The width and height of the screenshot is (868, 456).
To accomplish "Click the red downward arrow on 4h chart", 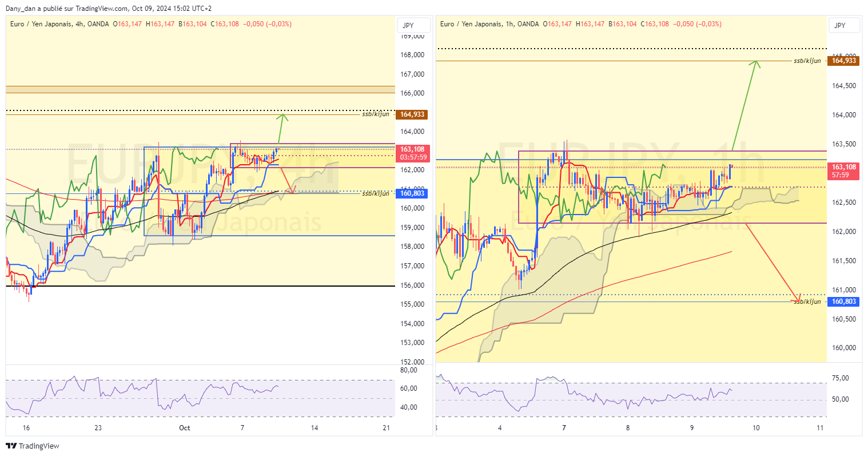I will coord(286,180).
